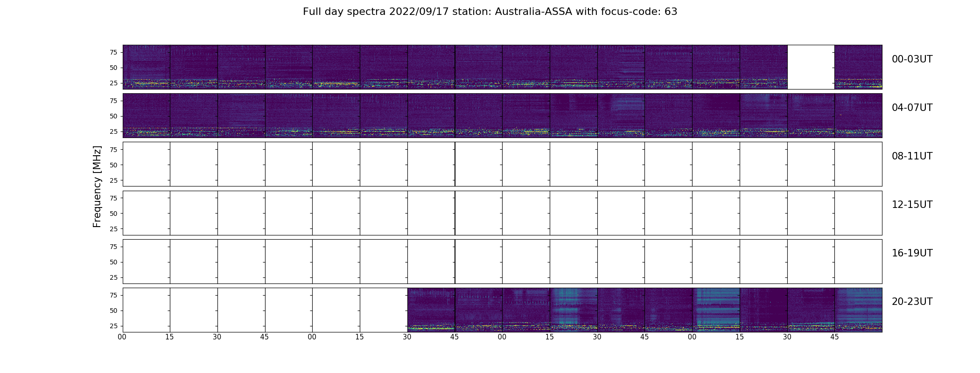The height and width of the screenshot is (373, 980).
Task: Click the '50' tick of the 04-07UT row
Action: (x=113, y=117)
